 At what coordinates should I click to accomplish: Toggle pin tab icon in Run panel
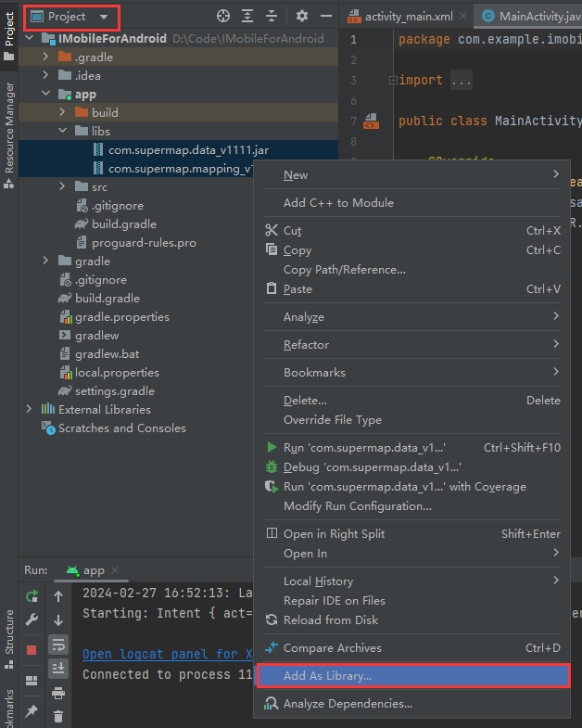click(x=32, y=711)
